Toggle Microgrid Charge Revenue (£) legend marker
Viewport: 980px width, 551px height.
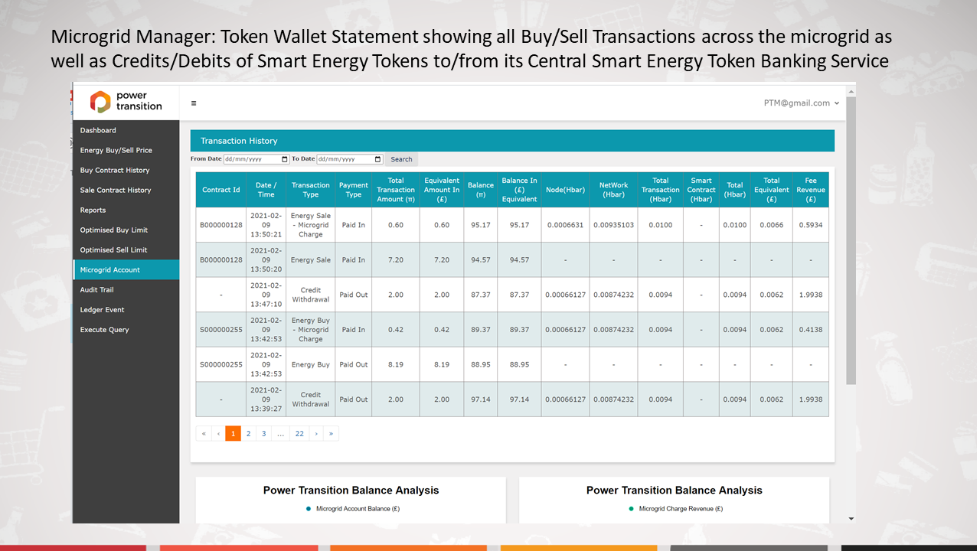click(631, 508)
